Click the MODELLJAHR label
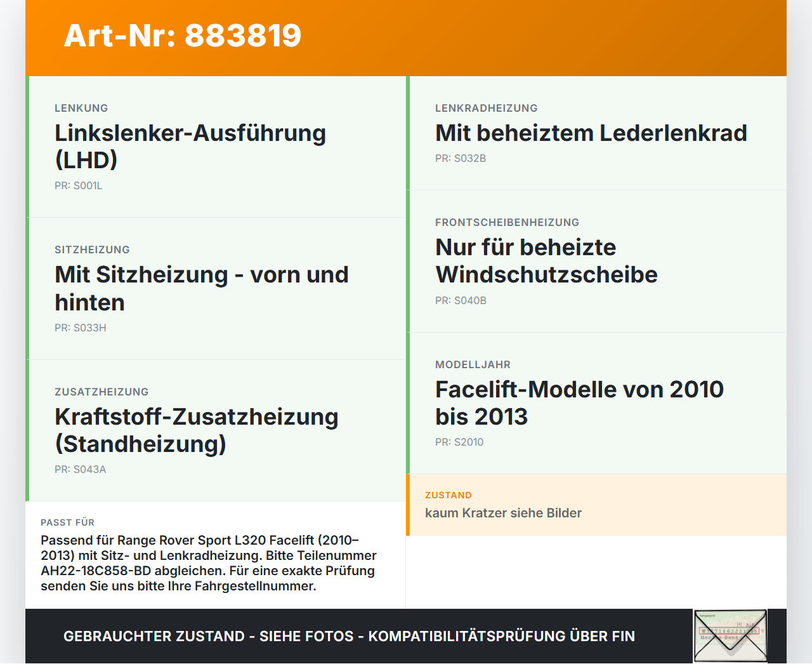This screenshot has height=664, width=812. [x=473, y=364]
